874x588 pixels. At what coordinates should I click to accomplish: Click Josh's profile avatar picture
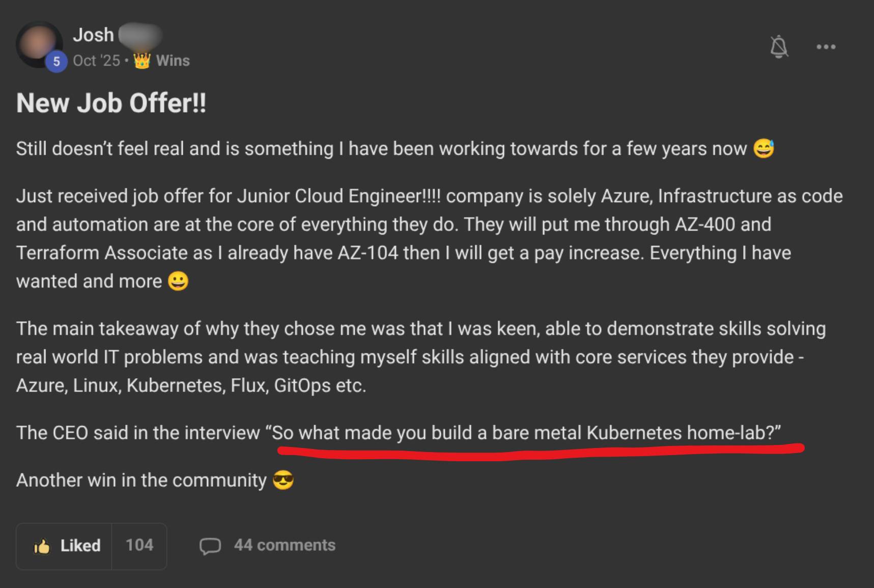38,43
